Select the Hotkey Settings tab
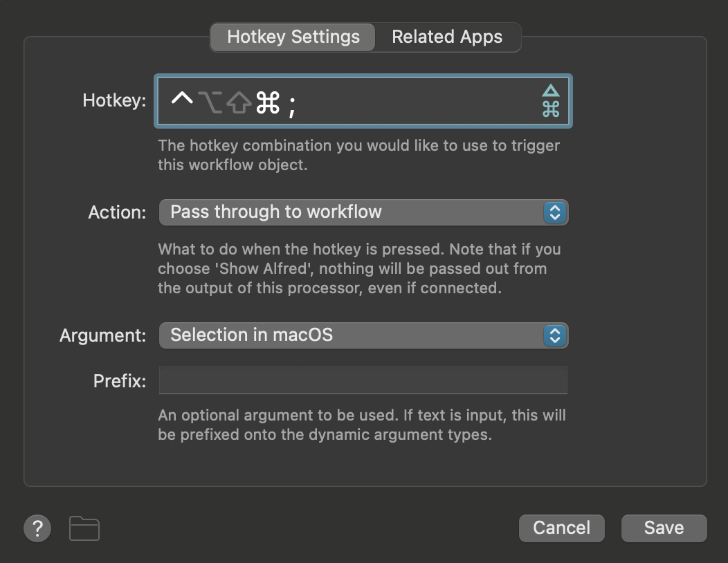 293,37
